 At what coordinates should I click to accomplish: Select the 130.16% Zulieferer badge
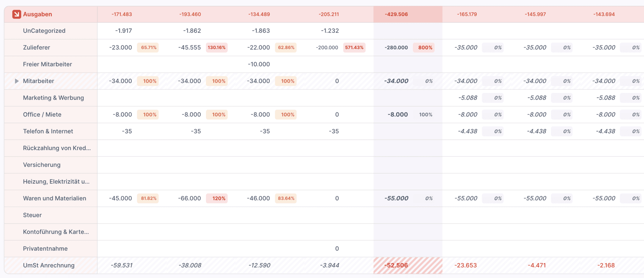click(x=216, y=47)
